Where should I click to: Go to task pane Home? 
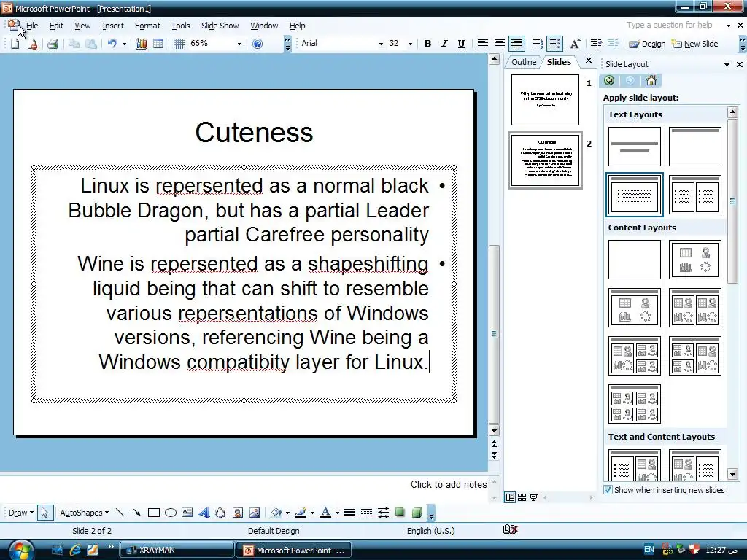tap(651, 80)
